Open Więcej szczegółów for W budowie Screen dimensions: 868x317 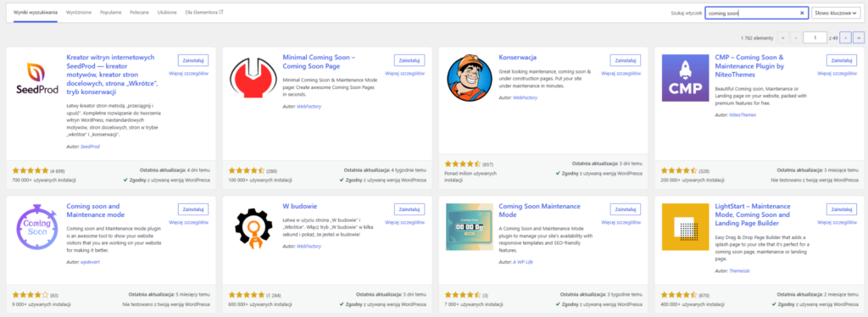pos(405,222)
